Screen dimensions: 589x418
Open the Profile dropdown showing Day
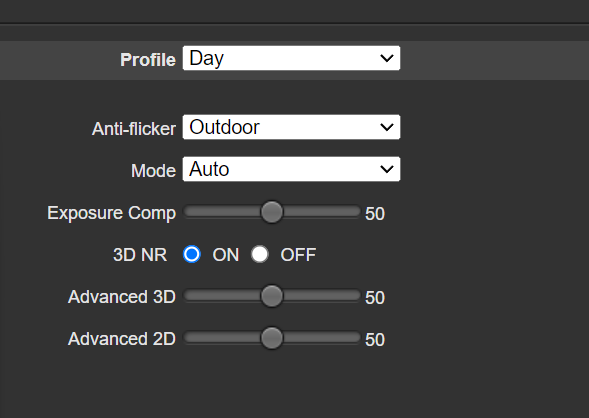pyautogui.click(x=291, y=58)
